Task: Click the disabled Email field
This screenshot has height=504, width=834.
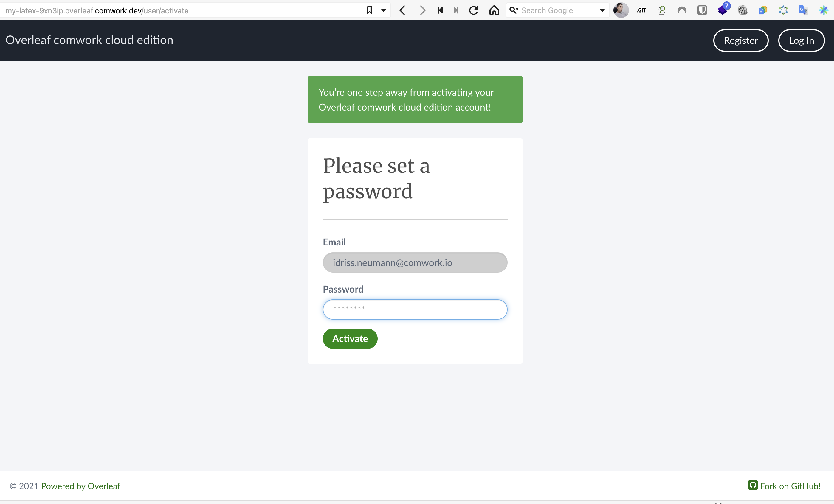Action: point(415,262)
